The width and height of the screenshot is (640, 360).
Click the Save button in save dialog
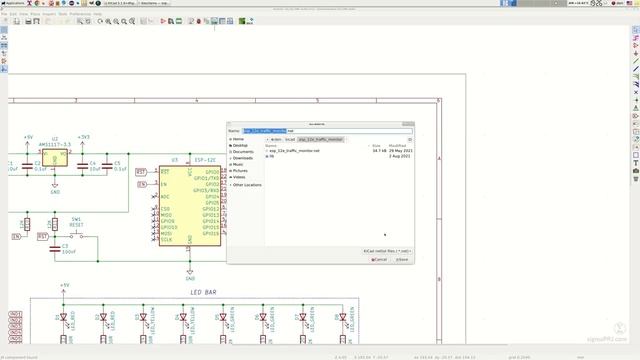[x=402, y=260]
